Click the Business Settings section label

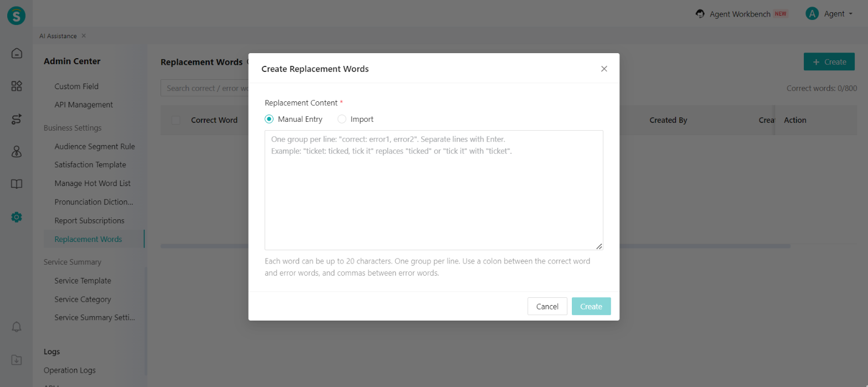[x=73, y=128]
